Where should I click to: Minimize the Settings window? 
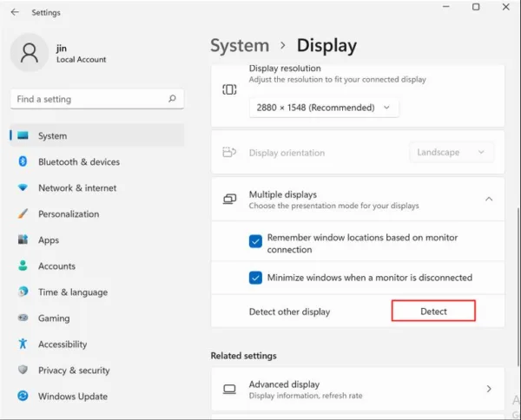point(446,7)
